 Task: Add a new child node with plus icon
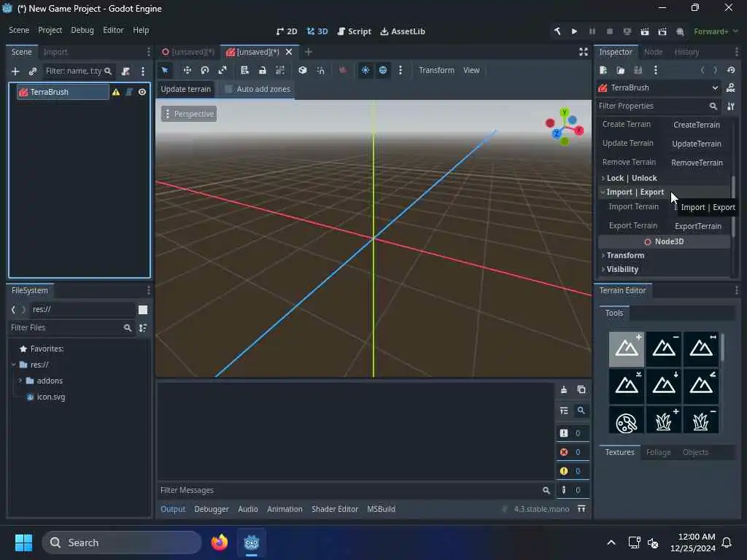coord(15,71)
